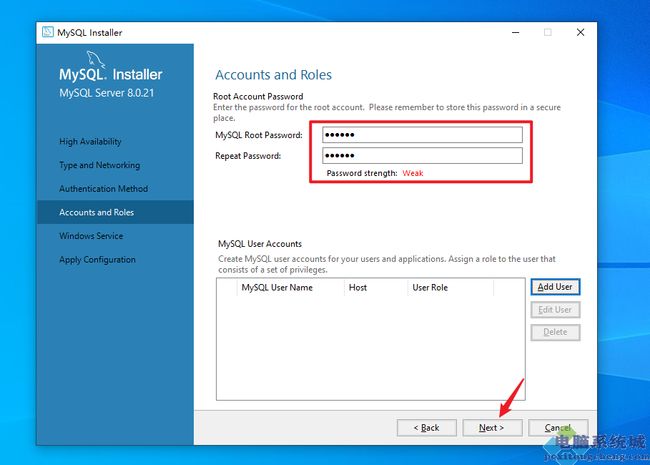Go back with the Back button
This screenshot has width=650, height=465.
coord(427,428)
